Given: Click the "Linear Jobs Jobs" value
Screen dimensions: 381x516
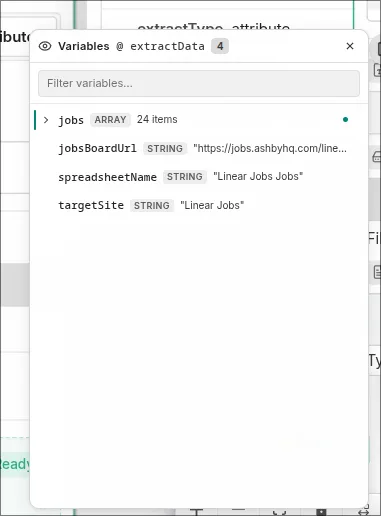Looking at the screenshot, I should tap(258, 176).
